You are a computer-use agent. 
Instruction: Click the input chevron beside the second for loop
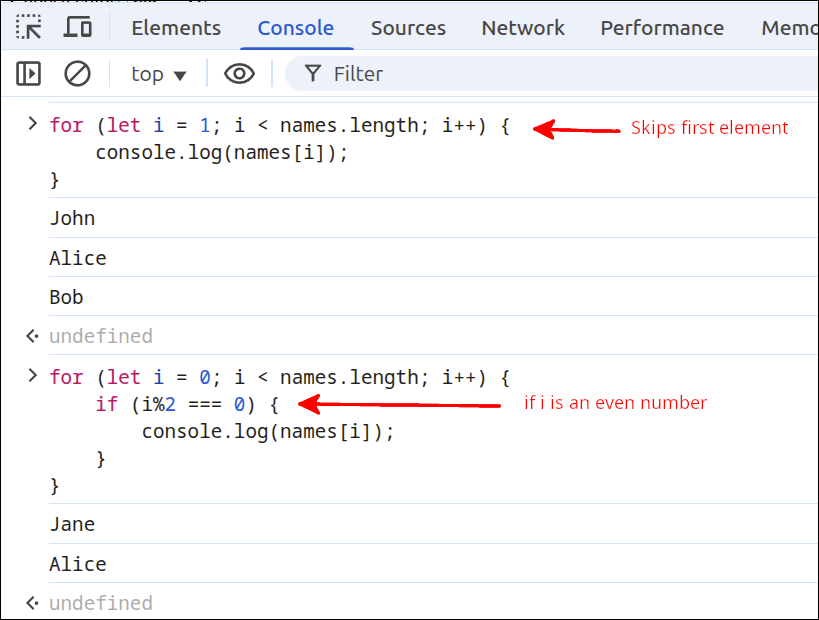point(32,376)
